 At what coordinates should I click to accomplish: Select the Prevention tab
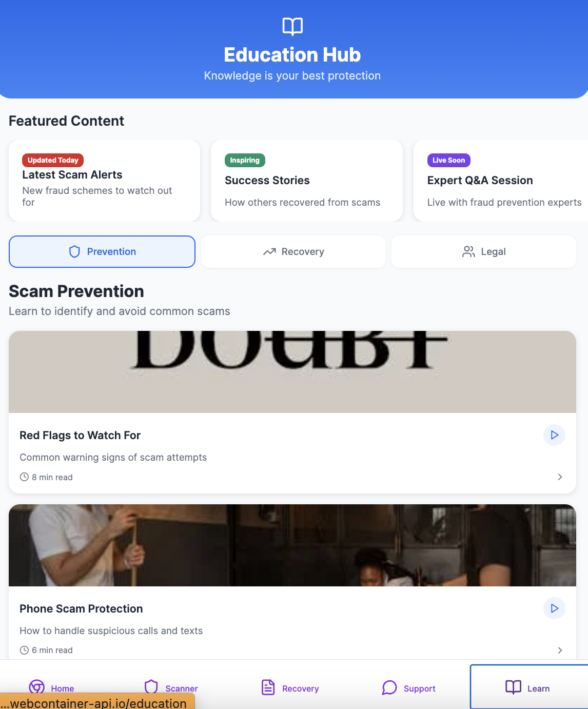coord(102,252)
